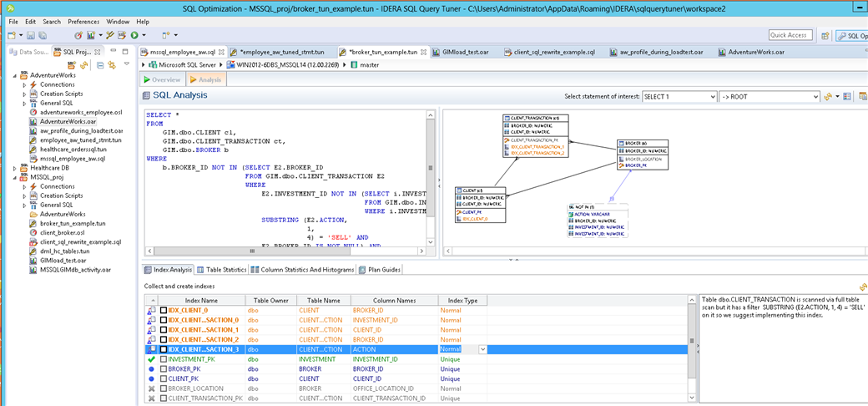Check the BROKER_LOCATION index checkbox

tap(164, 388)
